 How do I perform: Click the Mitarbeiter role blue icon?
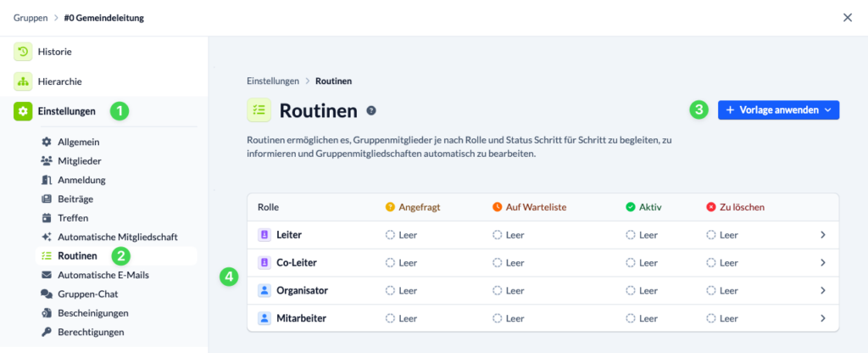(x=264, y=318)
